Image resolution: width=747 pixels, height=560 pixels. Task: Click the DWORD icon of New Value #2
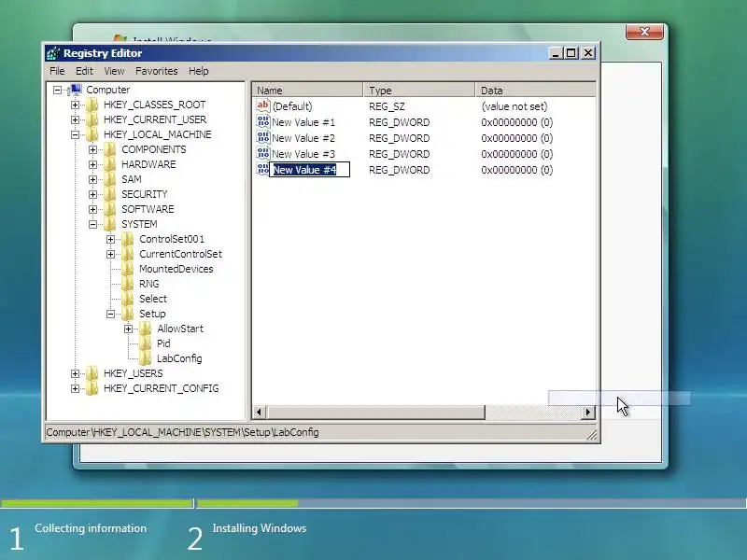point(263,137)
